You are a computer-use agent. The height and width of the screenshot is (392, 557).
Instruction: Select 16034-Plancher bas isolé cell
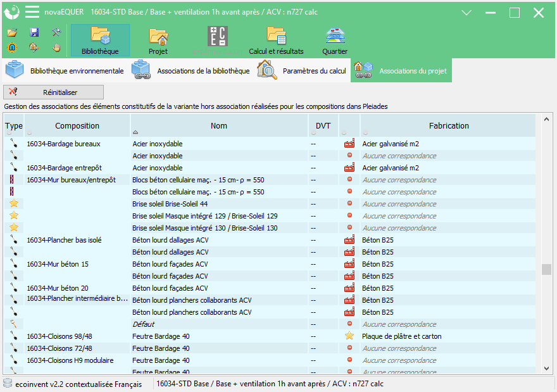(77, 240)
